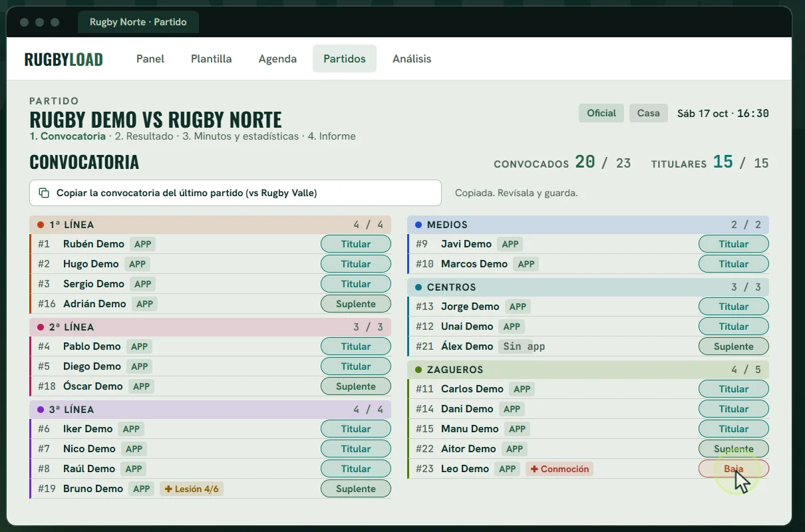This screenshot has height=532, width=805.
Task: Toggle Álex Demo's Suplente status
Action: pyautogui.click(x=734, y=346)
